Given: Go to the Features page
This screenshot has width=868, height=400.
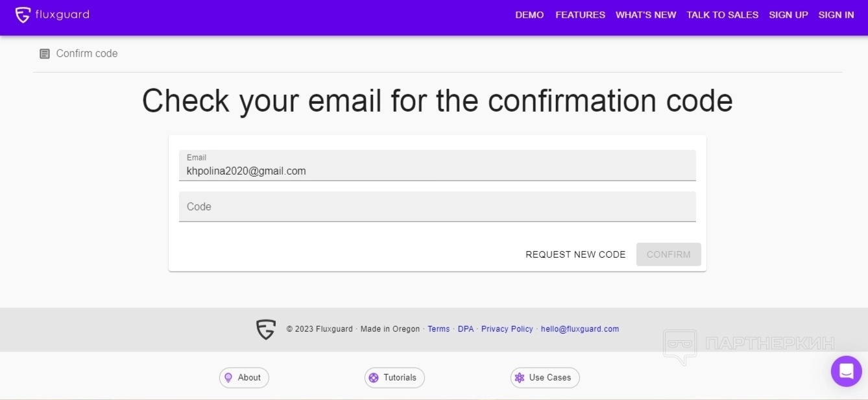Looking at the screenshot, I should (580, 15).
